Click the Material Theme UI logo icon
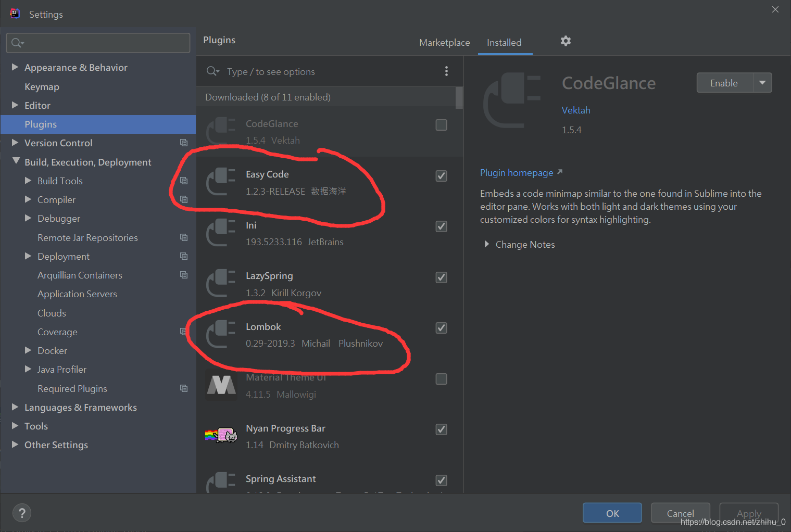791x532 pixels. 221,385
